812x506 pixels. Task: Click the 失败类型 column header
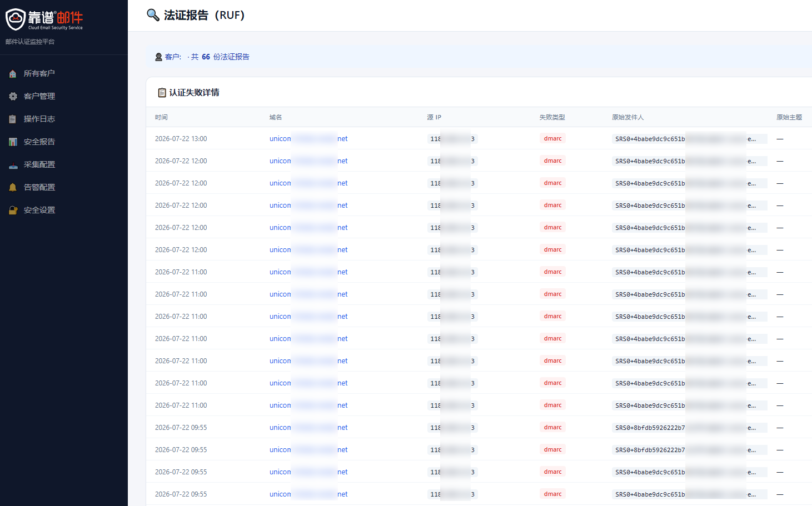click(x=552, y=117)
